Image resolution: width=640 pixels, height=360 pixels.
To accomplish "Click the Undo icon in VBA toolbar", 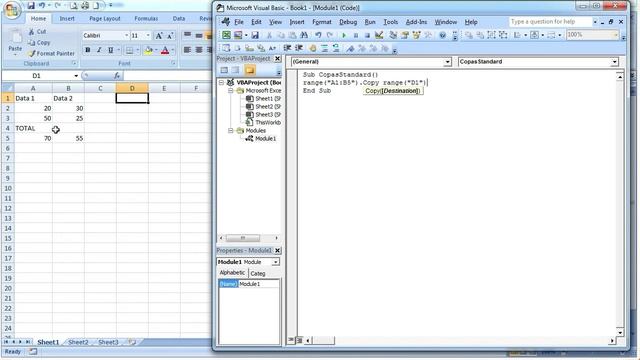I will click(x=318, y=35).
